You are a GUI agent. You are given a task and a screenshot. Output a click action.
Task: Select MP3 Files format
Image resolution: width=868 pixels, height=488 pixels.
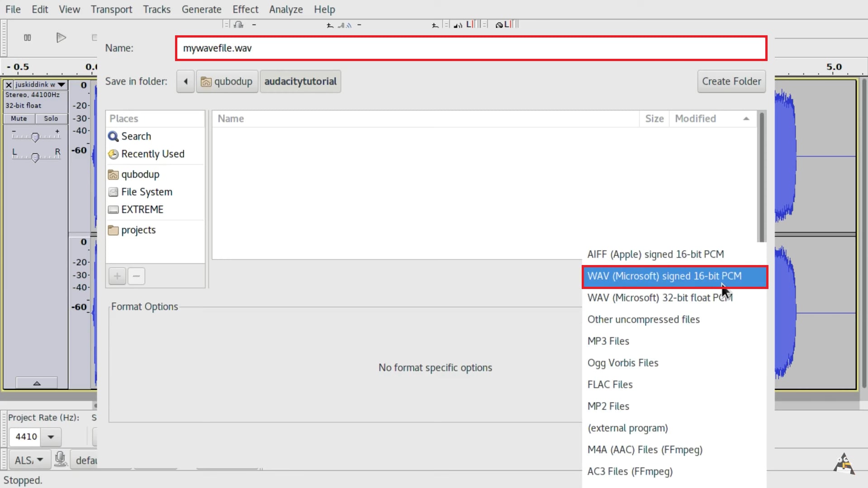pyautogui.click(x=674, y=341)
